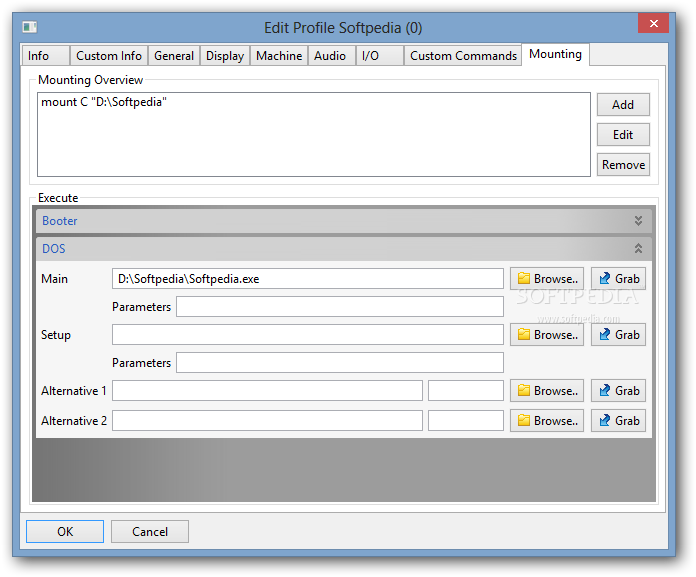Image resolution: width=696 pixels, height=577 pixels.
Task: Click the Alternative 2 parameters field
Action: tap(466, 420)
